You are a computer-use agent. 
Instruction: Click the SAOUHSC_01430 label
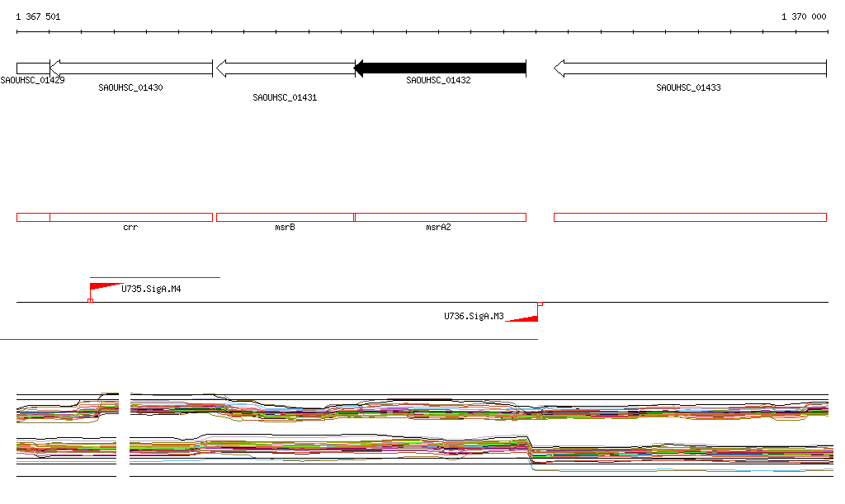click(x=130, y=87)
